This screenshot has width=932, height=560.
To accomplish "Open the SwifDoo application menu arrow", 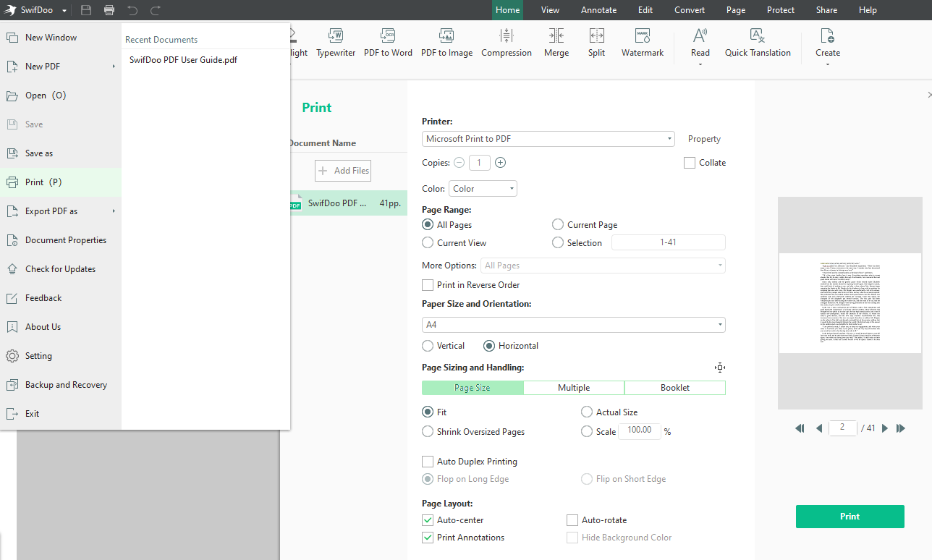I will point(64,11).
